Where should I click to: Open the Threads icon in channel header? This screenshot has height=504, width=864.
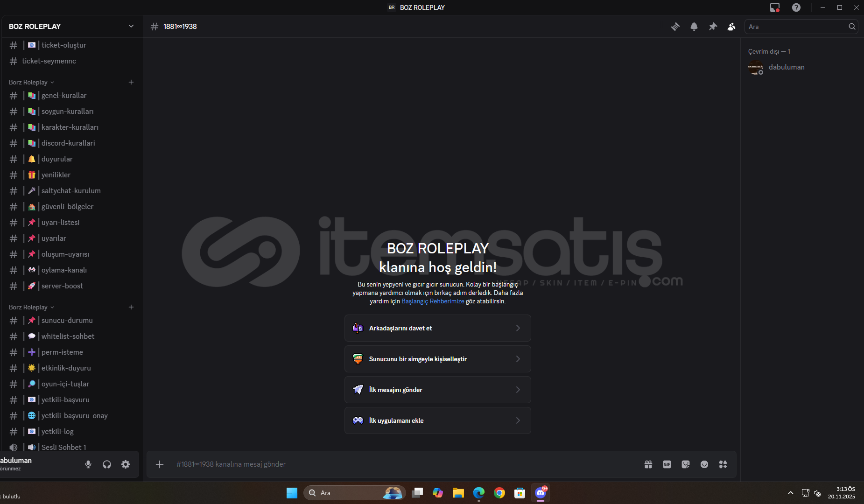[675, 27]
